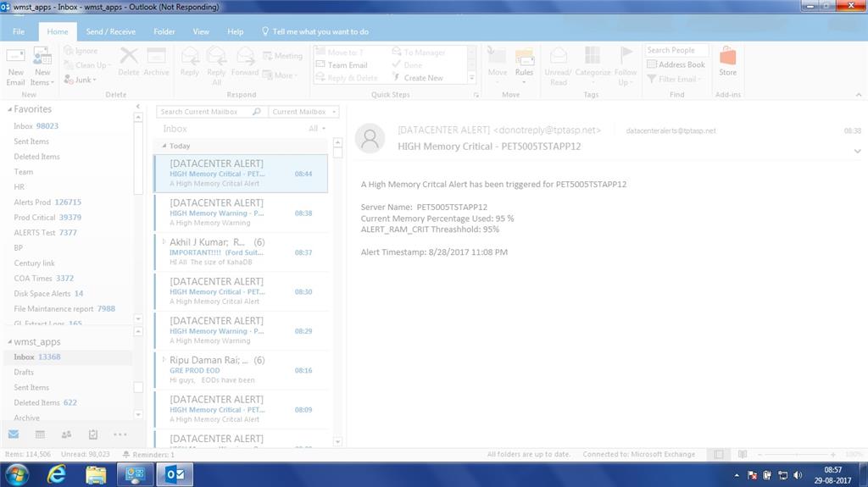Expand the message header chevron
Viewport: 868px width, 487px height.
click(858, 151)
